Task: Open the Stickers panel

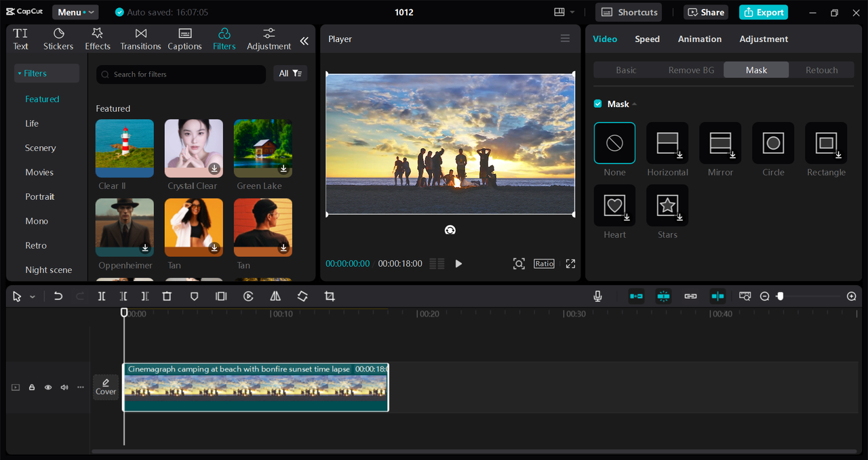Action: coord(58,39)
